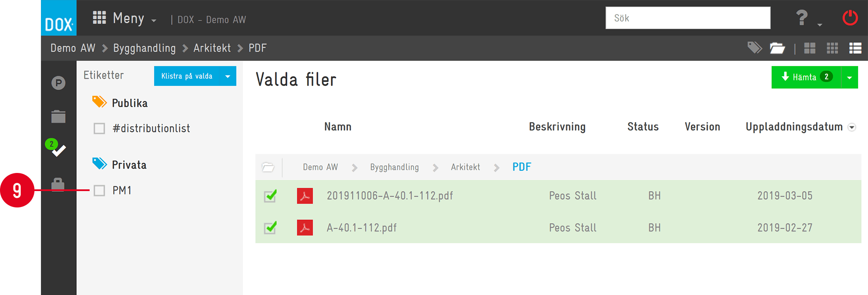Expand the Hämta button dropdown arrow

849,78
